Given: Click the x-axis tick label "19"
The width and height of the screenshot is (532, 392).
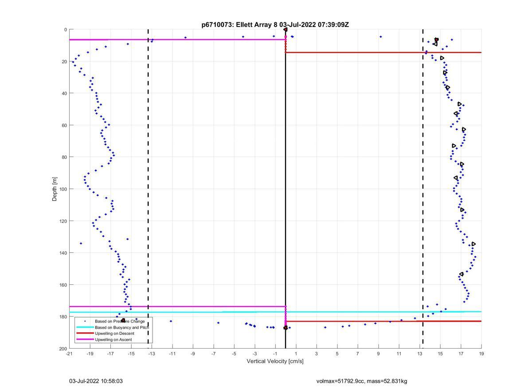Looking at the screenshot, I should (481, 354).
